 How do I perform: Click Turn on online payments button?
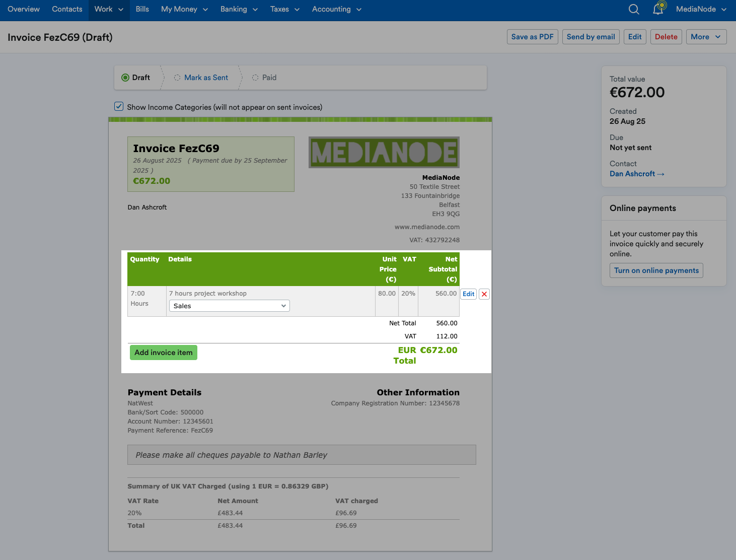tap(656, 270)
